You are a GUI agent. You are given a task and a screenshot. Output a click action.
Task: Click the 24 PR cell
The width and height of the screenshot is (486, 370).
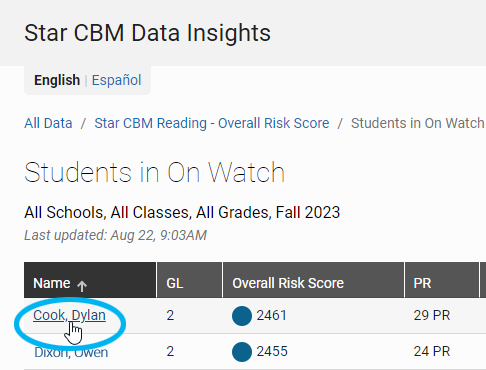point(432,351)
